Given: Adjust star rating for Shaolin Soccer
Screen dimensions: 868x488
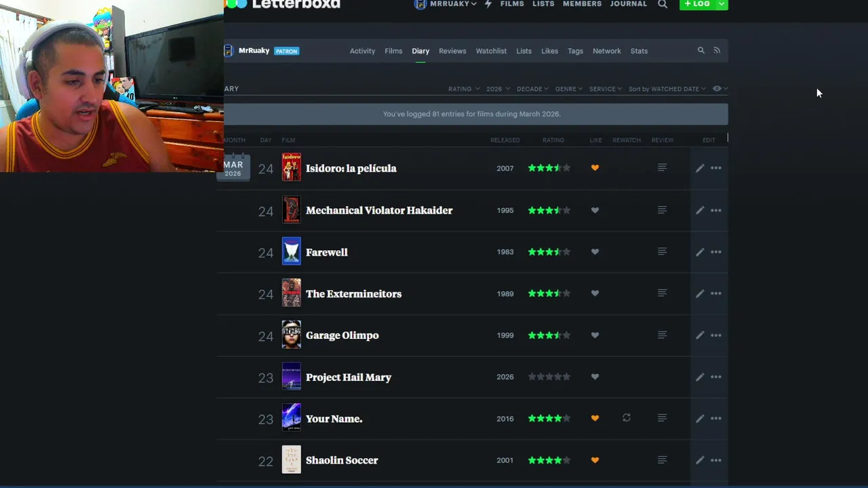Looking at the screenshot, I should pos(549,460).
